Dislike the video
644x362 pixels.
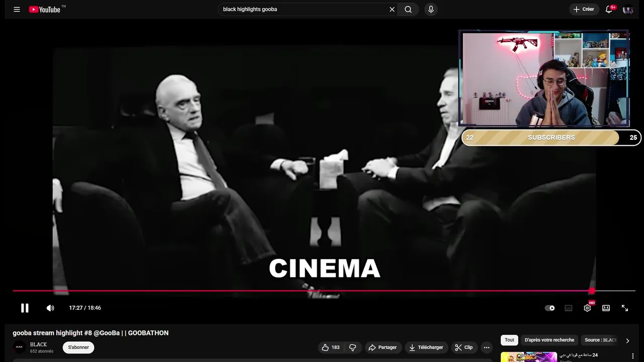(353, 347)
